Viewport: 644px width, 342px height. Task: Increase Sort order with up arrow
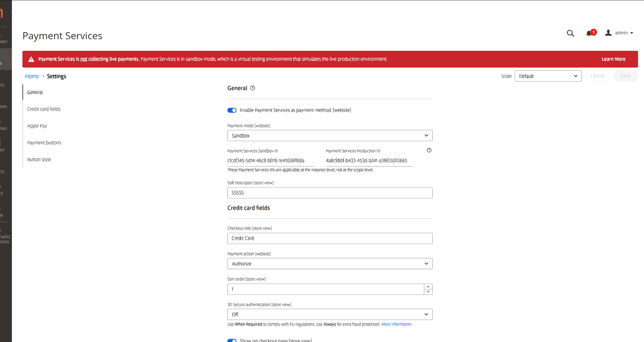[428, 286]
